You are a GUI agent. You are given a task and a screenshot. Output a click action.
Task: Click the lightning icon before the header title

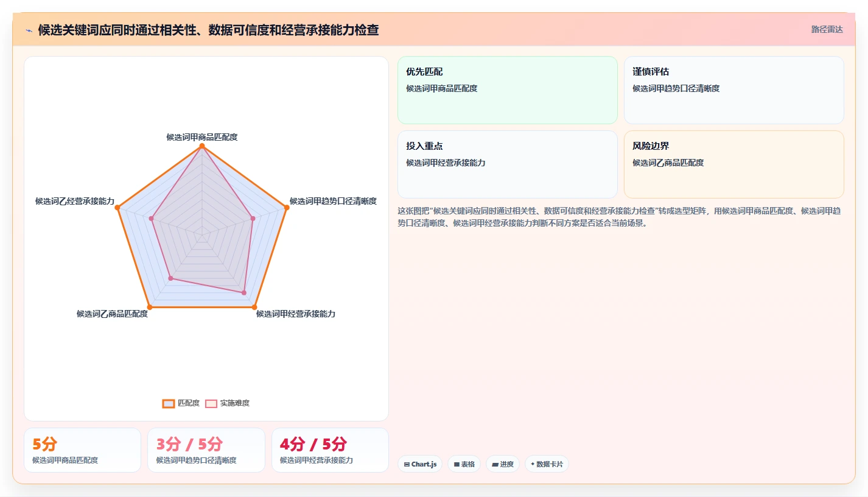pyautogui.click(x=29, y=30)
